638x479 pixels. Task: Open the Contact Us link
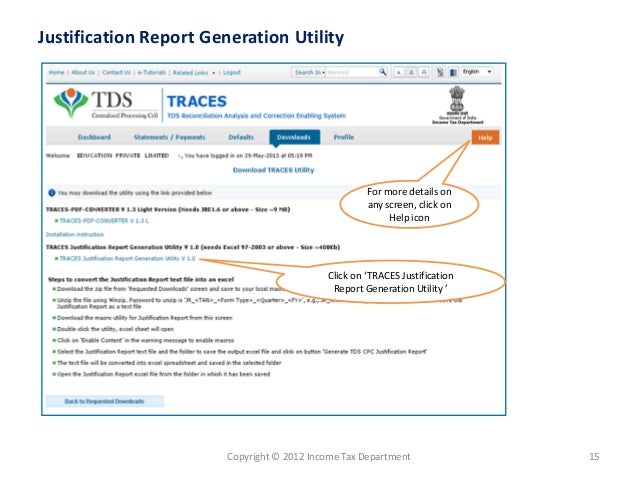point(116,72)
